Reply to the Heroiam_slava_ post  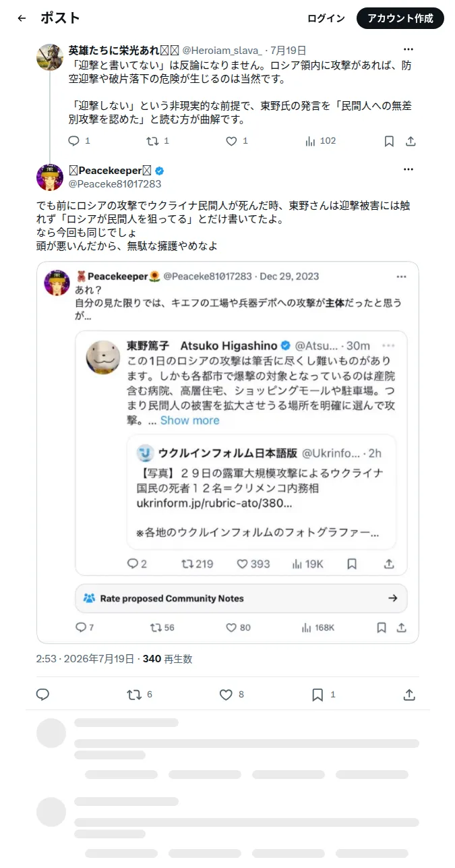pyautogui.click(x=80, y=141)
